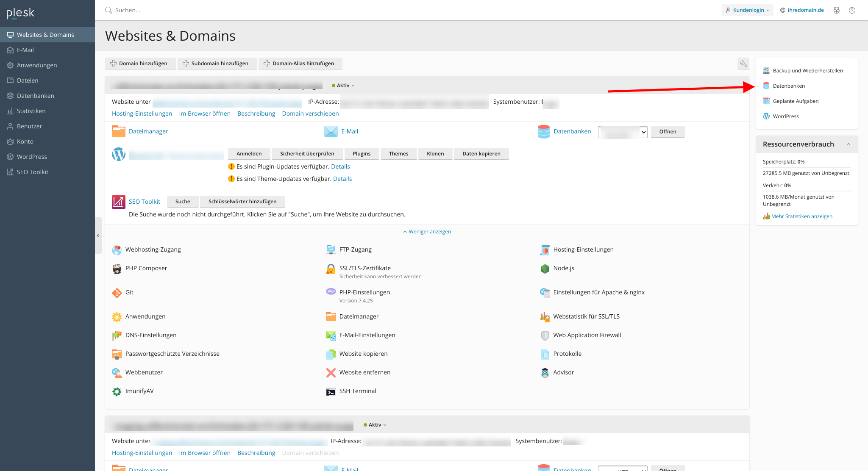
Task: Open FTP-Zugang icon
Action: tap(331, 250)
